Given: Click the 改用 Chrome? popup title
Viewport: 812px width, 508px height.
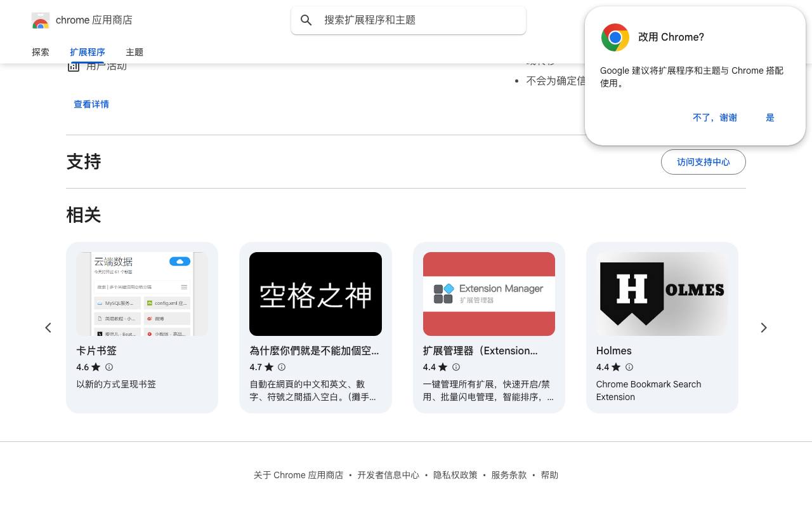Looking at the screenshot, I should coord(671,37).
